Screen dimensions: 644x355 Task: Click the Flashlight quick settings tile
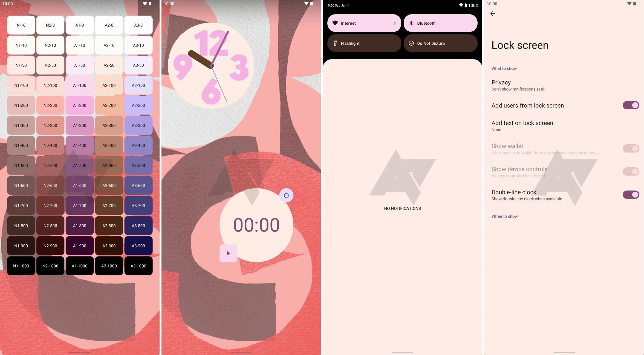pos(364,43)
